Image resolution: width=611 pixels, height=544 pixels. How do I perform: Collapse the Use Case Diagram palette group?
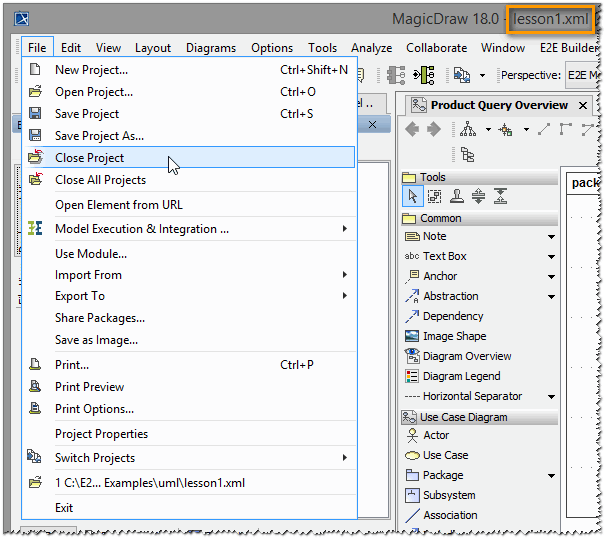(x=463, y=417)
